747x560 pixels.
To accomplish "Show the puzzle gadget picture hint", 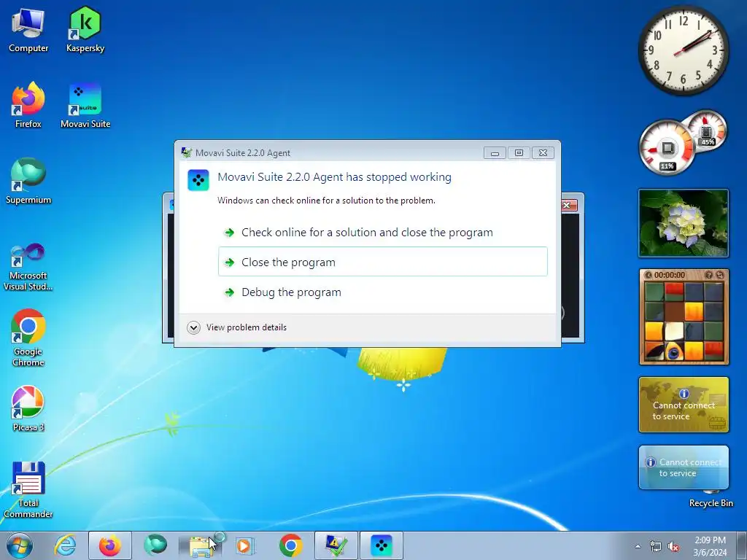I will [x=708, y=275].
